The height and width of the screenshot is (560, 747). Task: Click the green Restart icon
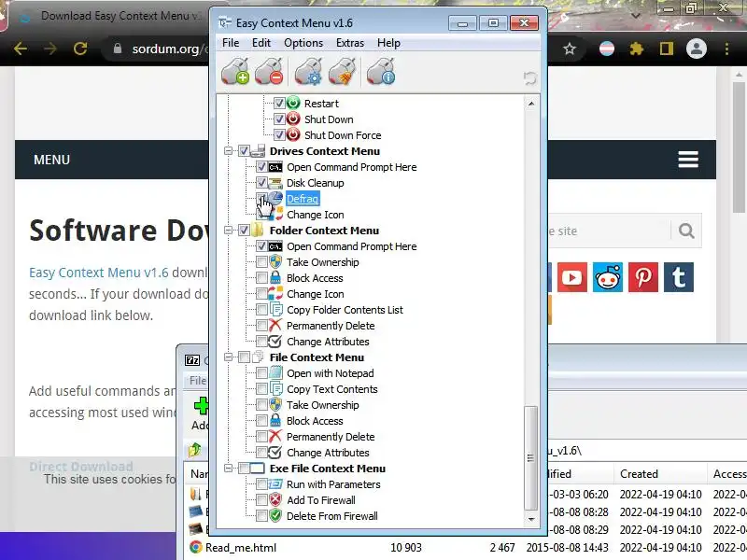(293, 103)
